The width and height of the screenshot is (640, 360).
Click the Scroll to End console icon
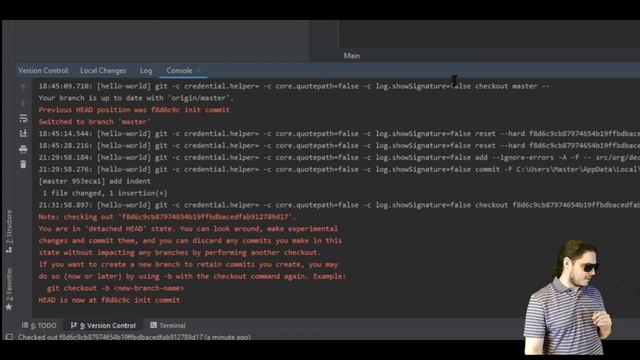tap(23, 133)
